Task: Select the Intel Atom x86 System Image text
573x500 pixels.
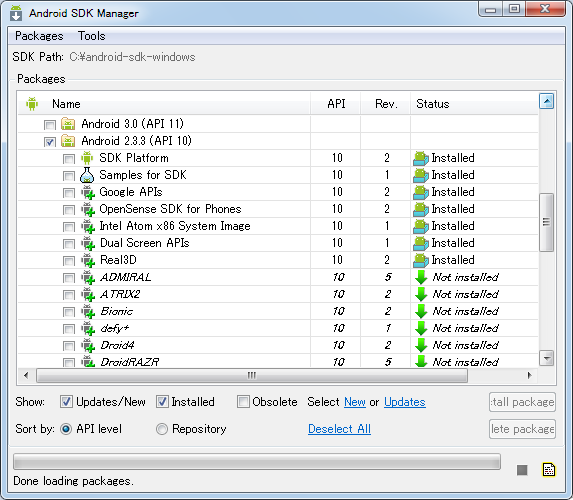Action: tap(175, 226)
